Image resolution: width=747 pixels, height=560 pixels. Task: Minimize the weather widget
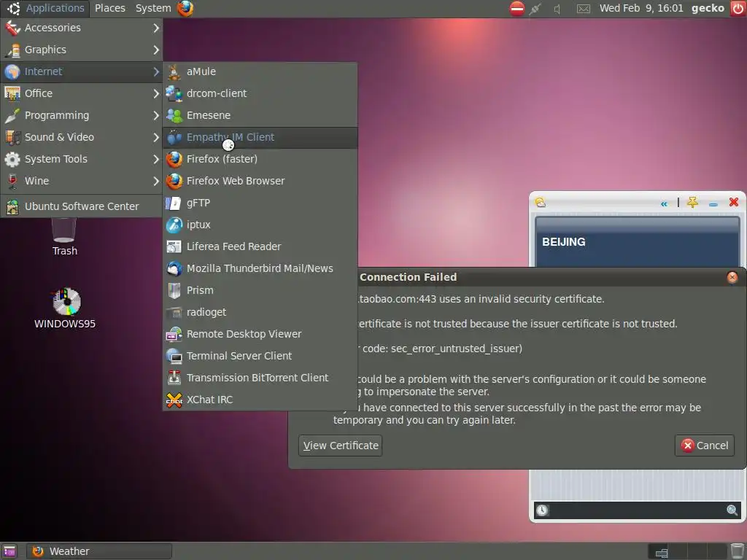tap(713, 204)
